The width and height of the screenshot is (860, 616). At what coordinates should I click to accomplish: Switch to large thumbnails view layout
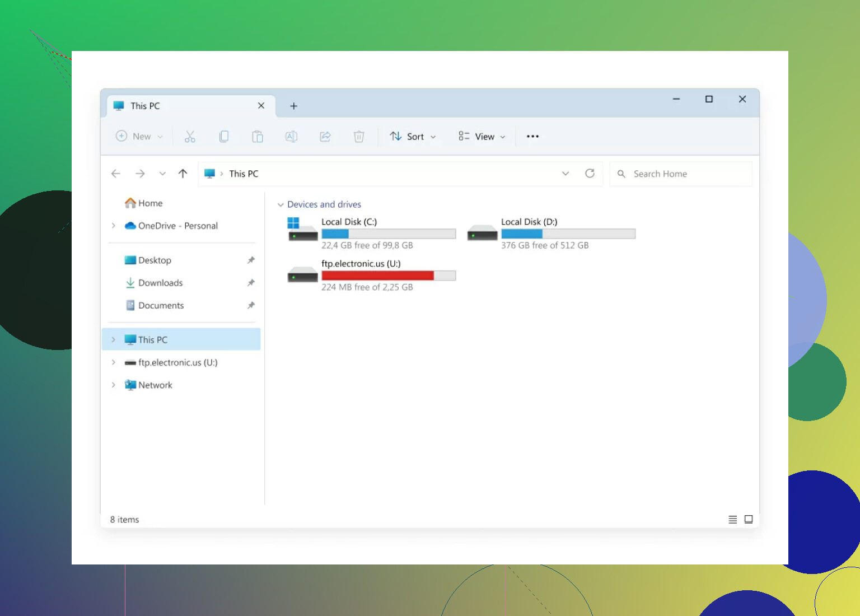749,520
